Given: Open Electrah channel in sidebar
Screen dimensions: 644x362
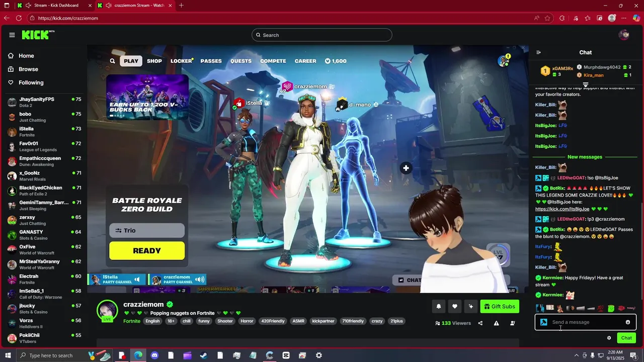Looking at the screenshot, I should tap(44, 279).
